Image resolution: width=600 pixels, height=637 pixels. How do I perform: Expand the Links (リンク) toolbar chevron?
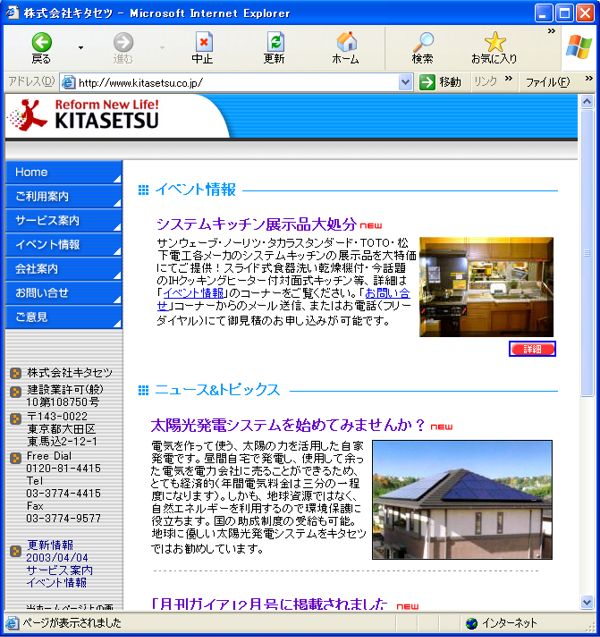(508, 81)
